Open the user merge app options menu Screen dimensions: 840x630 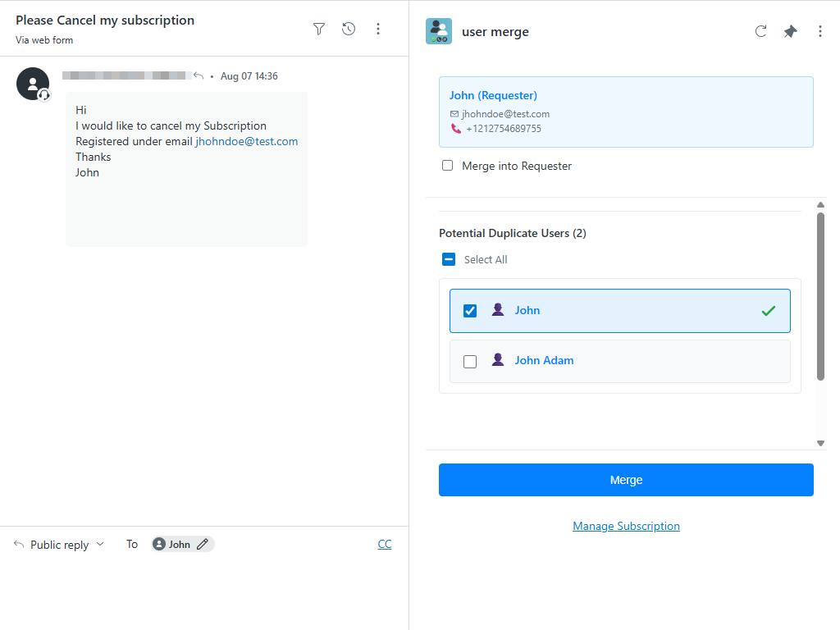820,30
